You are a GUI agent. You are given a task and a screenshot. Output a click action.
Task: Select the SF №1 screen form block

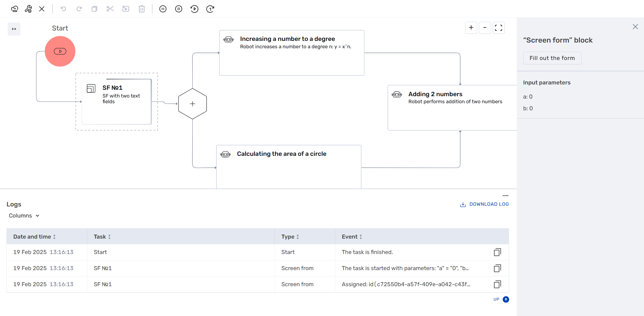(x=116, y=102)
